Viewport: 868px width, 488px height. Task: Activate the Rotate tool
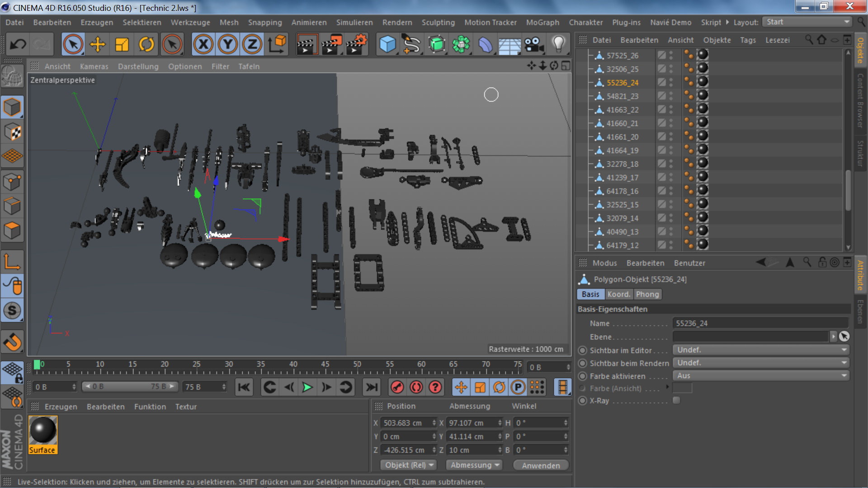(146, 44)
